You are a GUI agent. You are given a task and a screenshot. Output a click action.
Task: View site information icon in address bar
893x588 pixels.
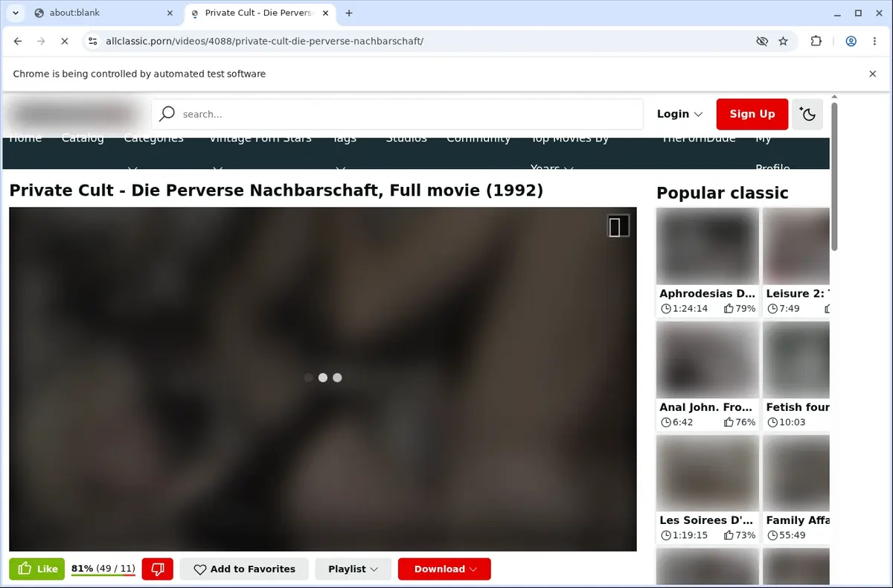click(92, 41)
